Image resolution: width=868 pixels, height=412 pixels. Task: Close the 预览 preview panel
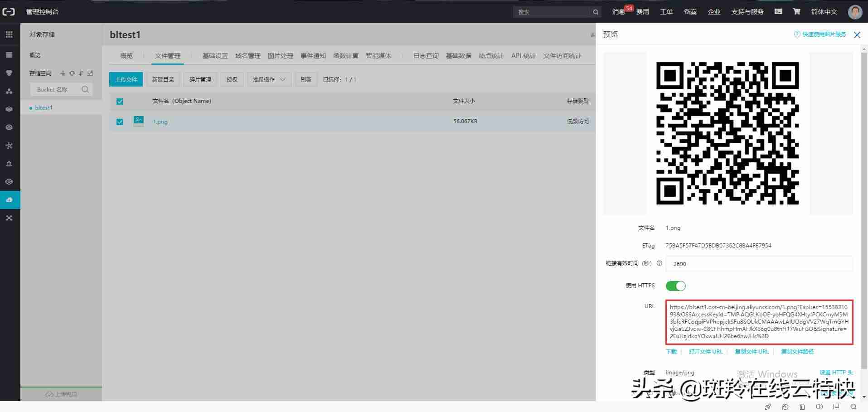tap(857, 35)
